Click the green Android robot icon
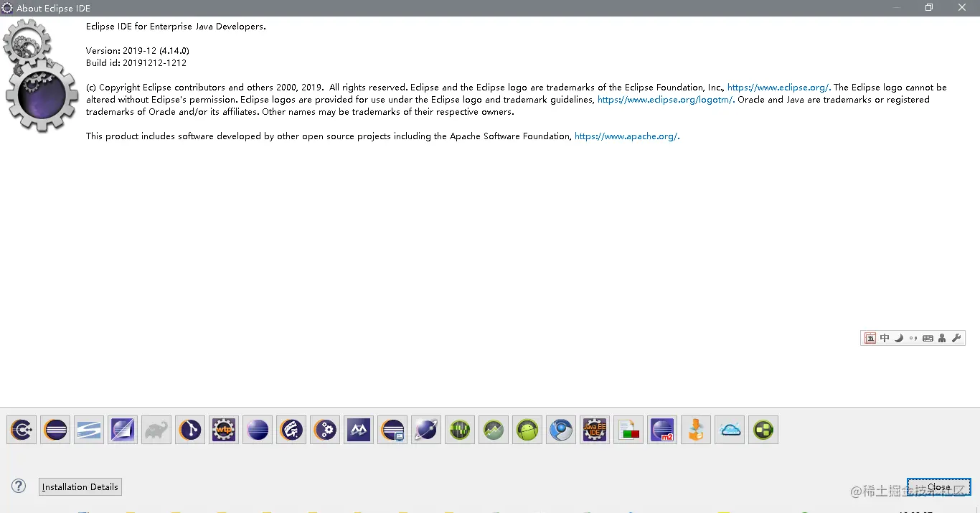 coord(527,430)
